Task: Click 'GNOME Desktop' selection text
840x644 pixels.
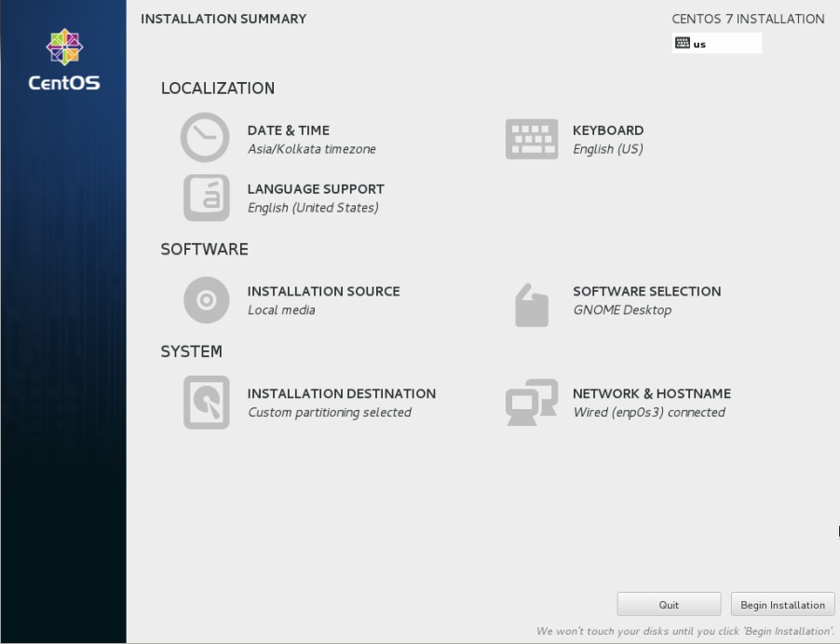Action: 622,310
